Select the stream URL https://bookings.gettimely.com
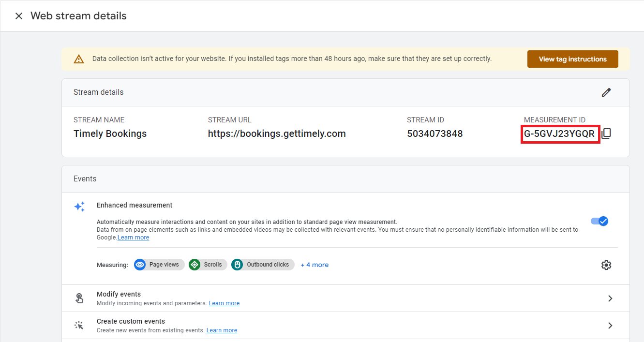Image resolution: width=644 pixels, height=342 pixels. [277, 134]
